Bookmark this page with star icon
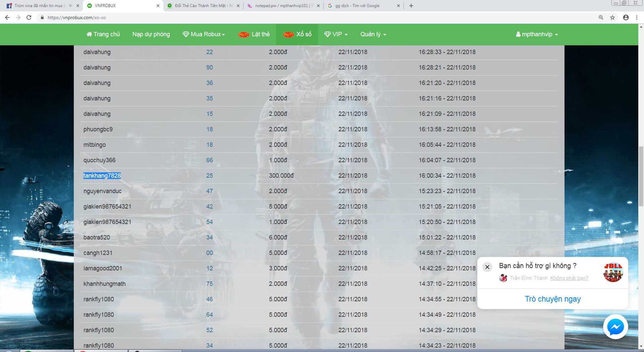 (x=612, y=17)
